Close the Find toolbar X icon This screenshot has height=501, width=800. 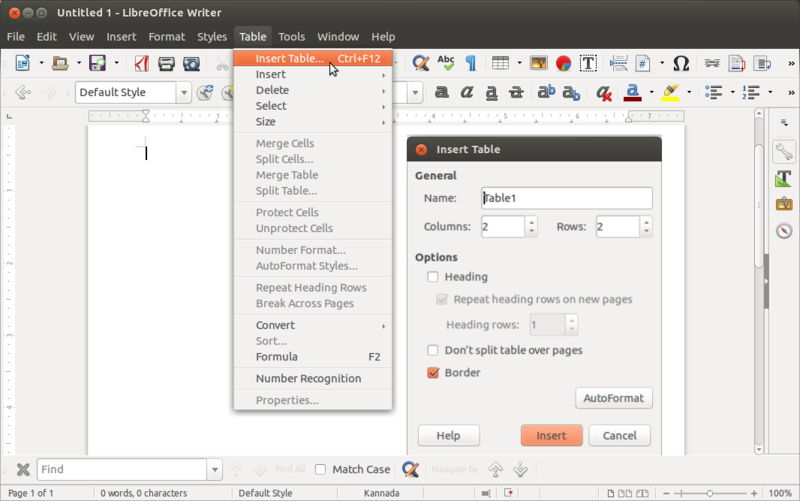(23, 469)
